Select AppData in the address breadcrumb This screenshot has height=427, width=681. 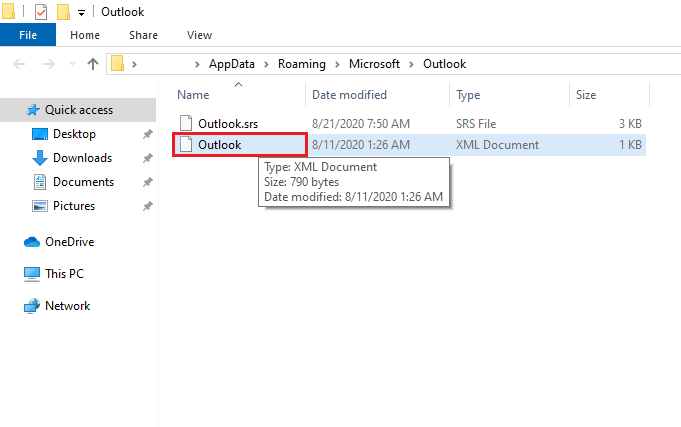(231, 64)
